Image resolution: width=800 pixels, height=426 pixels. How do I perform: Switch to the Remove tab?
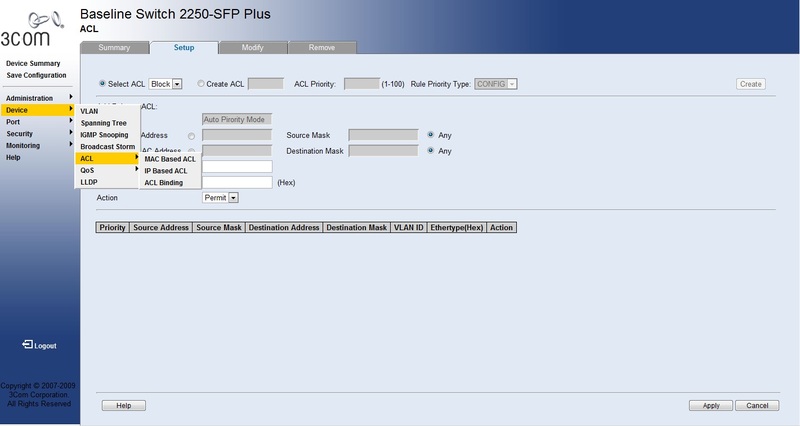click(x=322, y=47)
